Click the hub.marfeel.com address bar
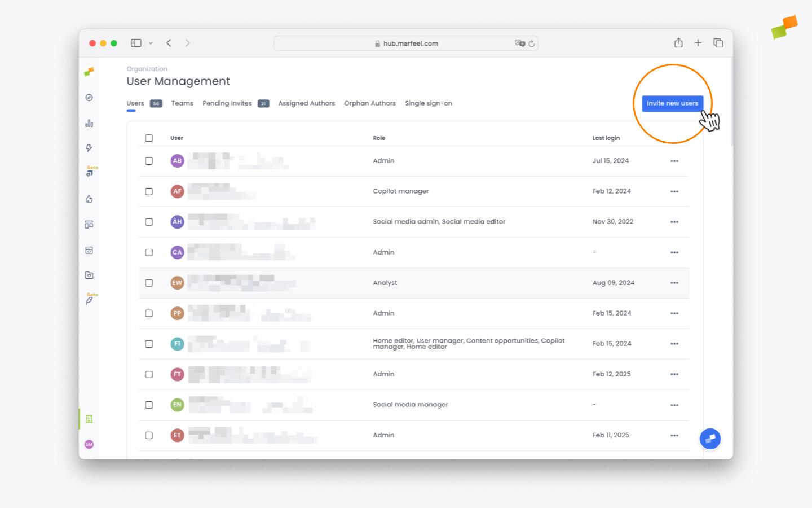The width and height of the screenshot is (812, 508). pyautogui.click(x=405, y=43)
